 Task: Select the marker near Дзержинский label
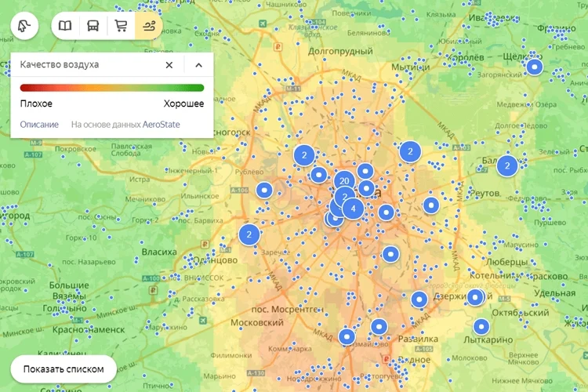click(x=419, y=299)
